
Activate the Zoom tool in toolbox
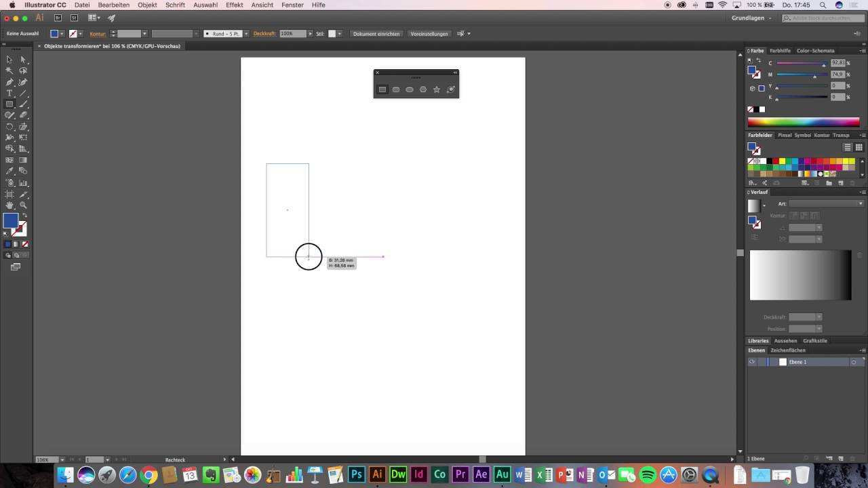click(24, 205)
